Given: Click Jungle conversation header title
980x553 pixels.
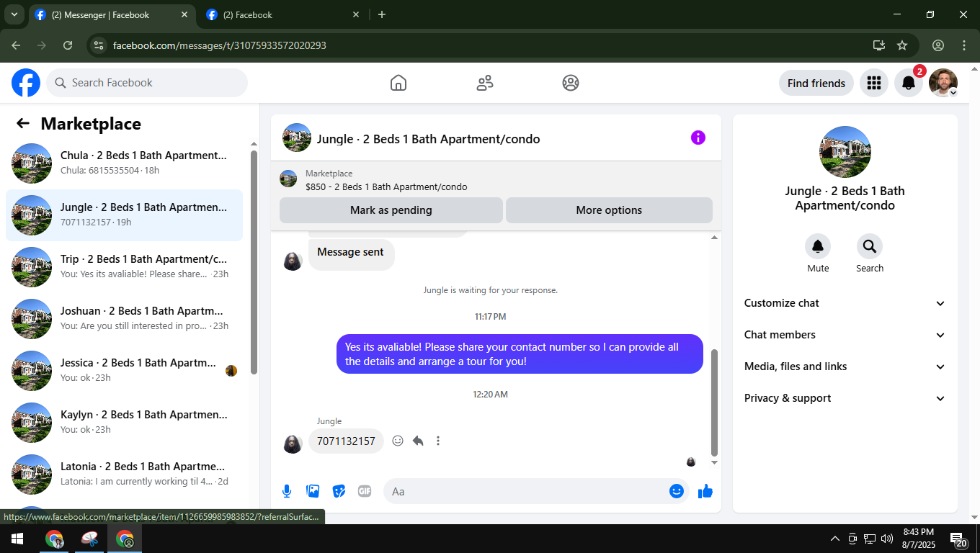Looking at the screenshot, I should click(428, 139).
